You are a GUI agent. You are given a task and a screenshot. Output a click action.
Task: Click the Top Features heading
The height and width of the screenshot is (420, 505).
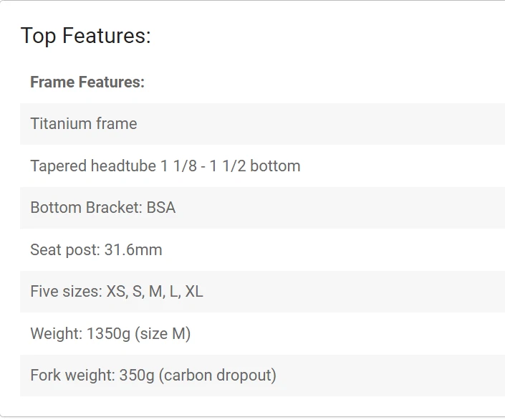point(85,36)
